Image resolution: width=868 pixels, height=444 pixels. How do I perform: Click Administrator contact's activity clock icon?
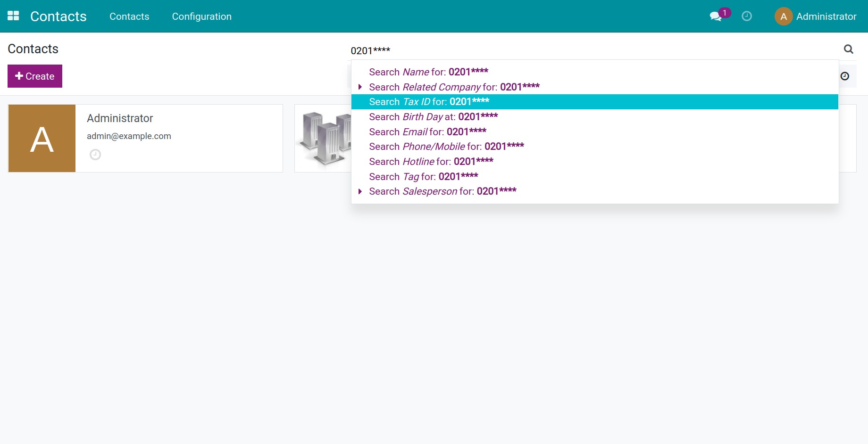click(95, 155)
